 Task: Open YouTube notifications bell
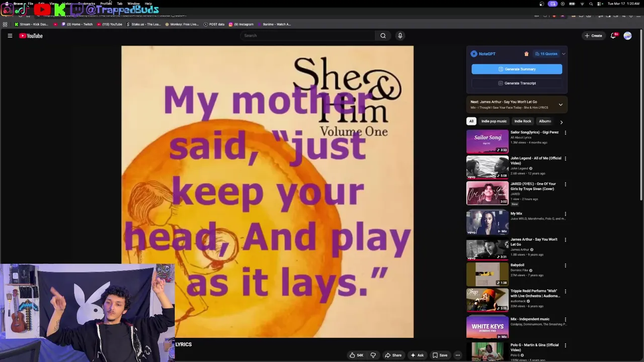point(613,36)
